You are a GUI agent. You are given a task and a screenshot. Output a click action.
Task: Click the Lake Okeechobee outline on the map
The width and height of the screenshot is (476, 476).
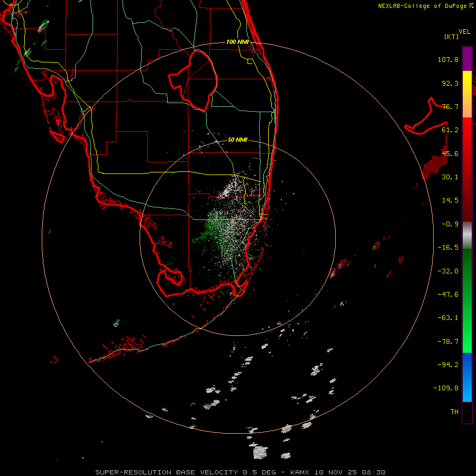194,80
